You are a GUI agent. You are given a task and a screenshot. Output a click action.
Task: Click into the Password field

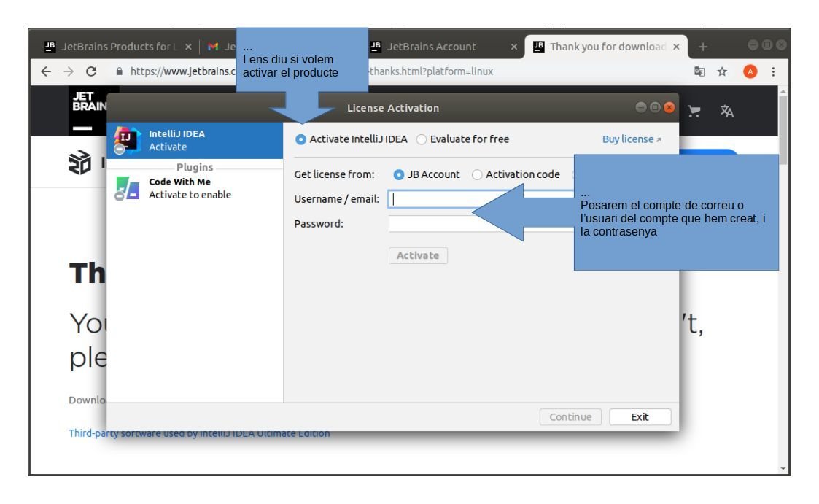coord(481,223)
